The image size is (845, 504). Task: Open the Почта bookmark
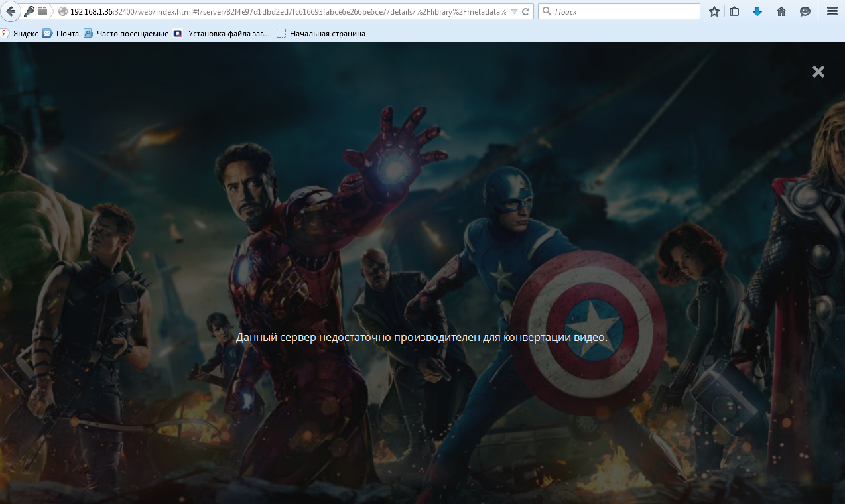coord(61,33)
